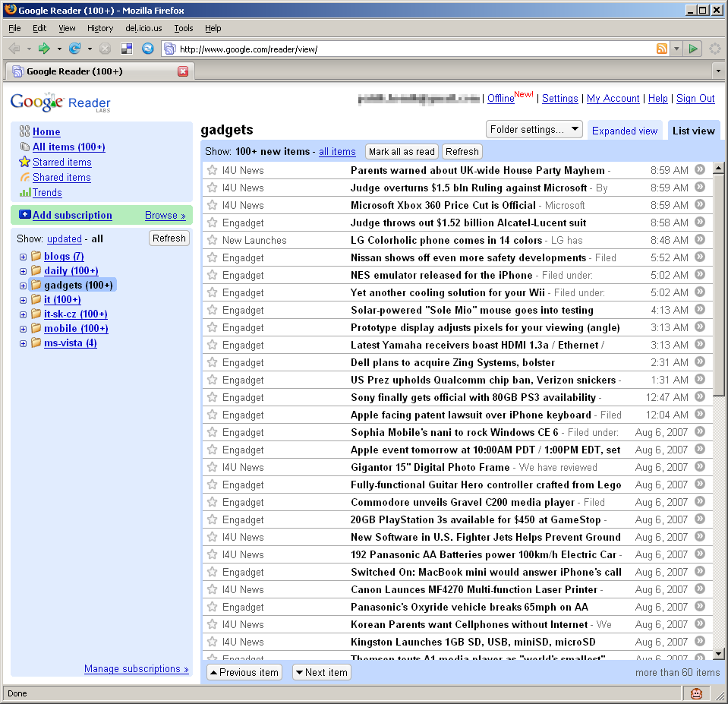Image resolution: width=728 pixels, height=704 pixels.
Task: Open original arrow for Kingston Launches 1GB SD
Action: (x=700, y=641)
